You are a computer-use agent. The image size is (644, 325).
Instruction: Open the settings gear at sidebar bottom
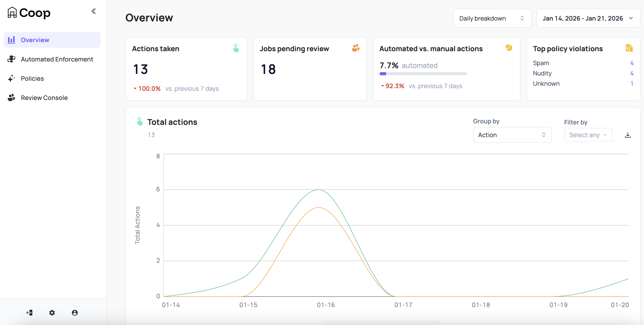(x=52, y=313)
